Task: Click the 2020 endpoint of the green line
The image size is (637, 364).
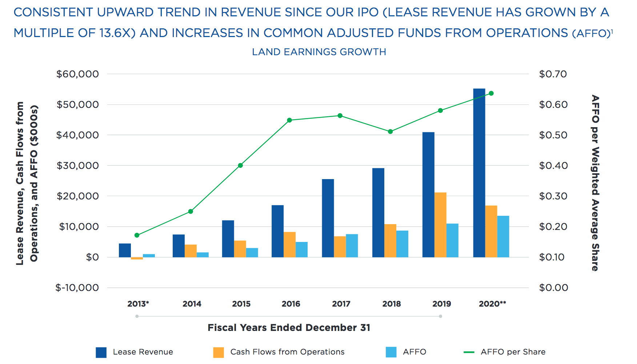Action: click(x=492, y=93)
